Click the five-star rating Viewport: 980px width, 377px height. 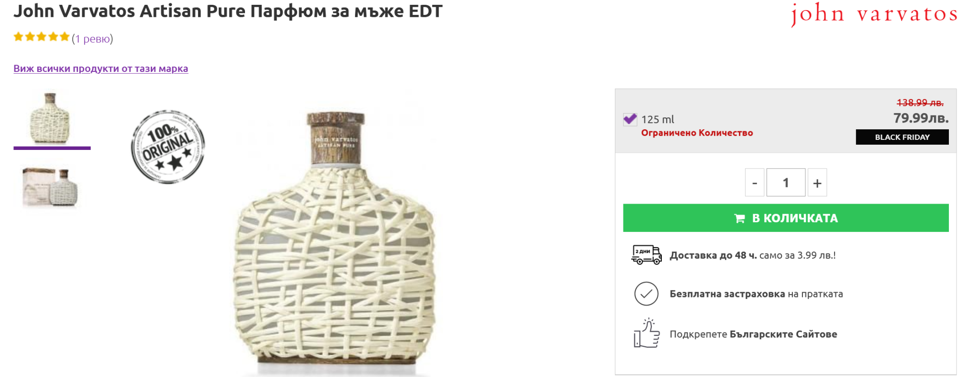42,37
